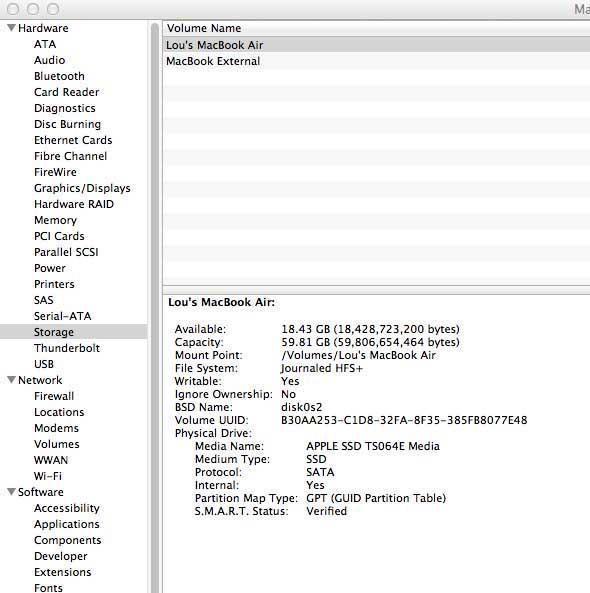
Task: Click the S.M.A.R.T. Status Verified value
Action: (x=326, y=511)
